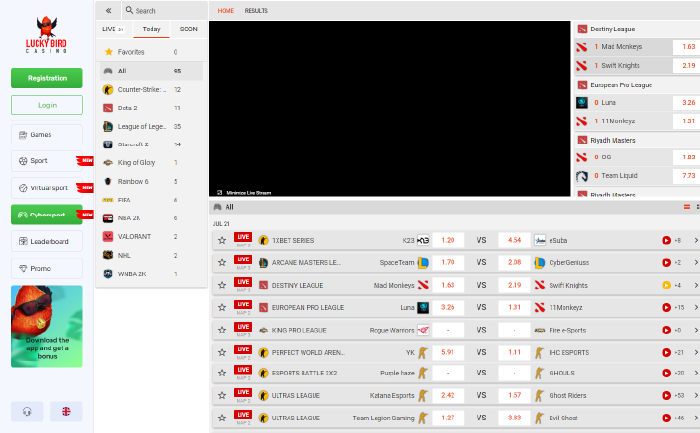Favorite the Katana Esports Ultras League match

pos(222,396)
